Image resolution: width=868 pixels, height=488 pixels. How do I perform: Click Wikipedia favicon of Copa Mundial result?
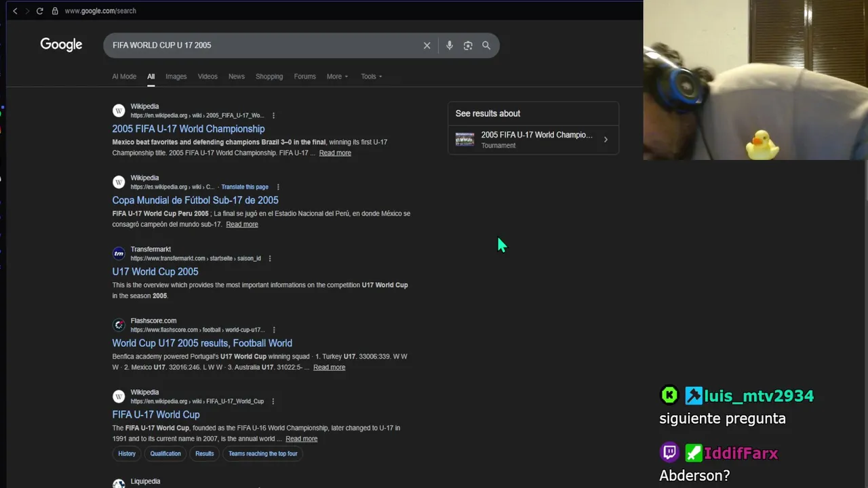[x=119, y=182]
